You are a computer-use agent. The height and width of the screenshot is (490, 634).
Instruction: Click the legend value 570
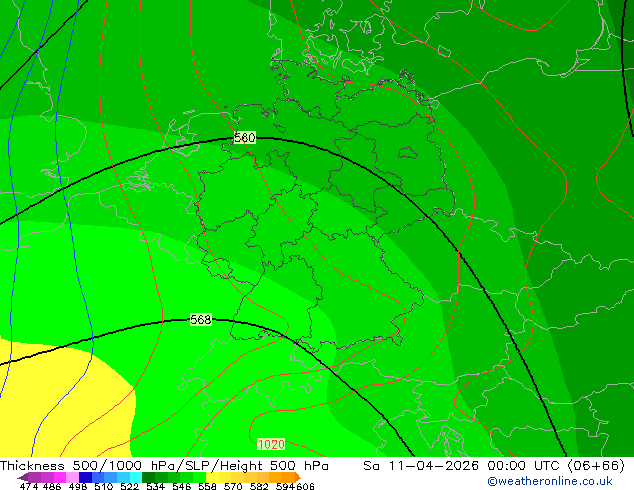click(233, 486)
